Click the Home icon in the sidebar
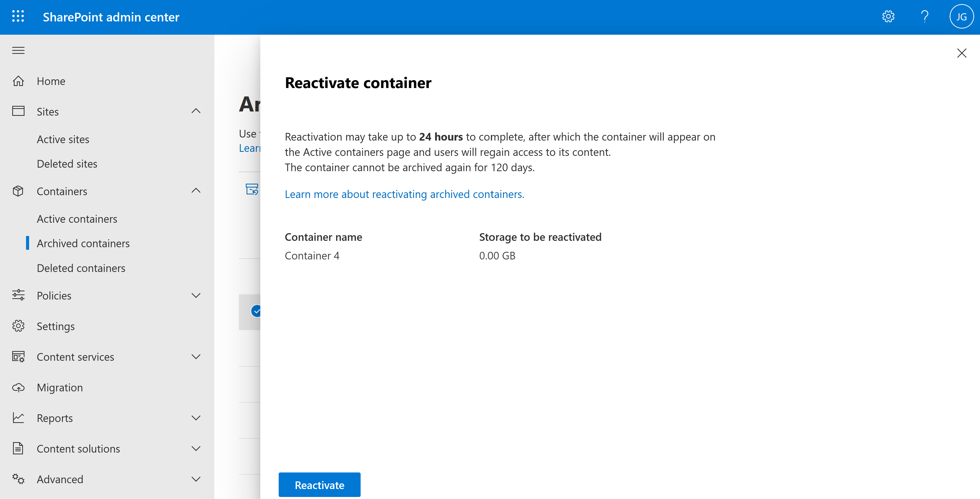This screenshot has height=499, width=980. [18, 81]
